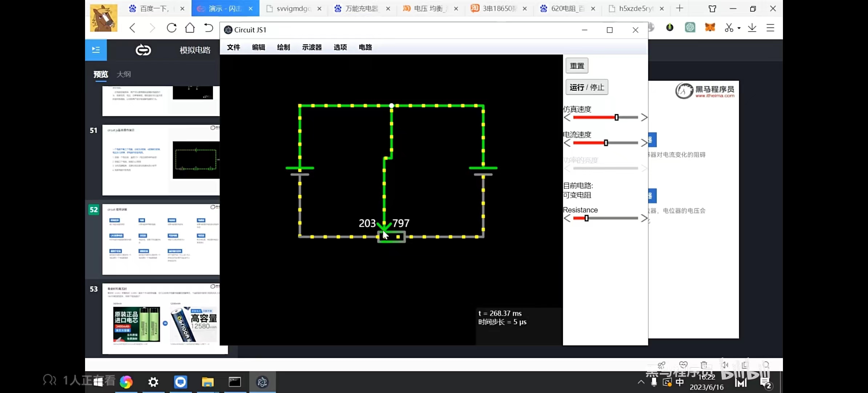Click the undo arrow icon in browser toolbar
Viewport: 868px width, 393px height.
[x=208, y=28]
